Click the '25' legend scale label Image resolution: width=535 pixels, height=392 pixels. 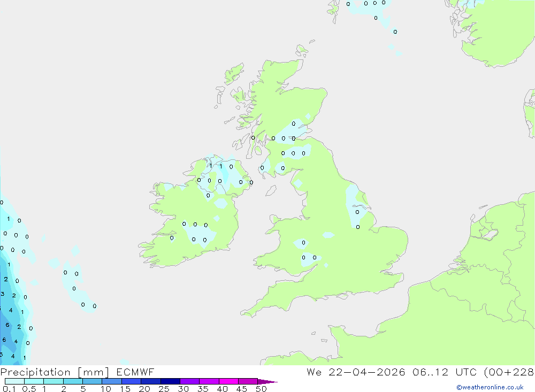164,389
